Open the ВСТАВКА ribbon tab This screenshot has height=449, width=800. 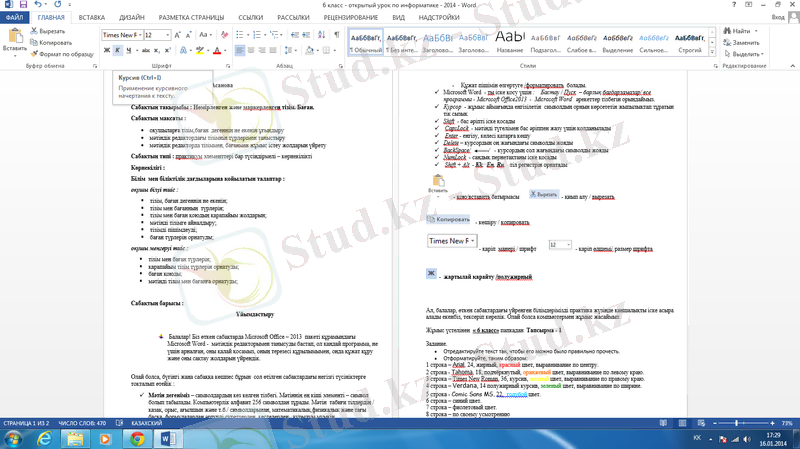pyautogui.click(x=91, y=18)
